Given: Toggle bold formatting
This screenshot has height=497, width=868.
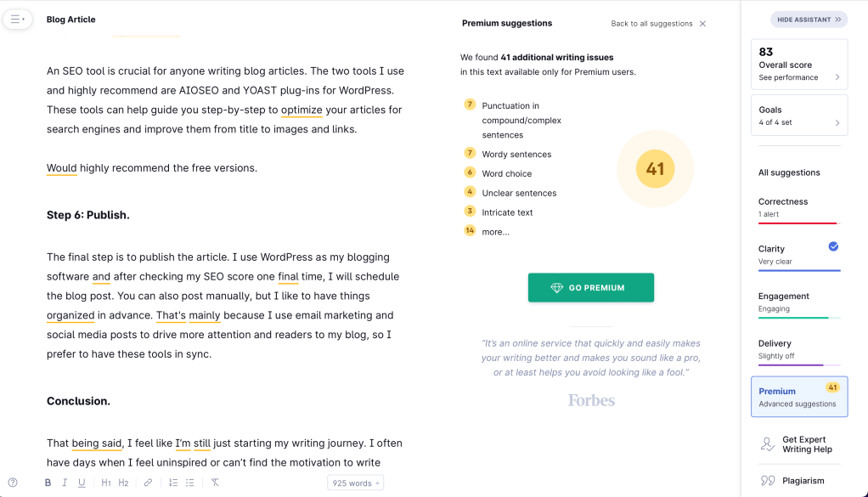Looking at the screenshot, I should [x=48, y=482].
